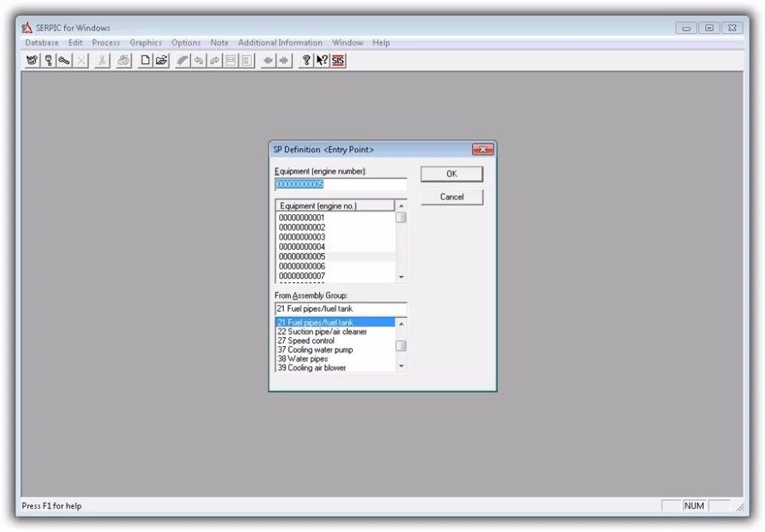Image resolution: width=765 pixels, height=532 pixels.
Task: Click the new blank document icon
Action: (145, 60)
